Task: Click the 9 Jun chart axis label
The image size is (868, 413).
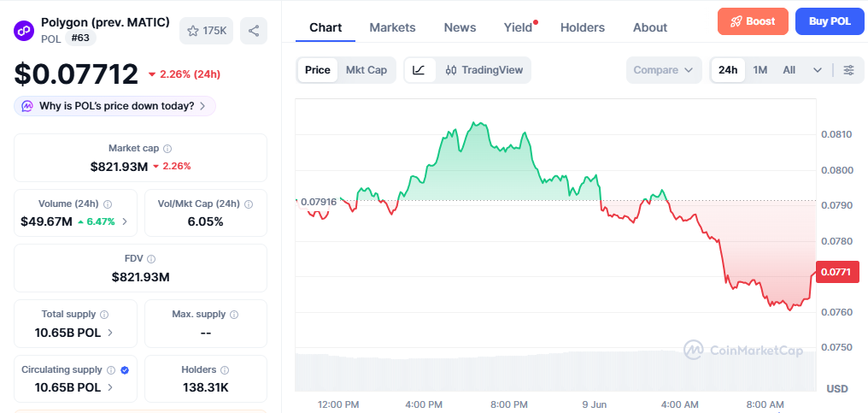Action: tap(595, 404)
